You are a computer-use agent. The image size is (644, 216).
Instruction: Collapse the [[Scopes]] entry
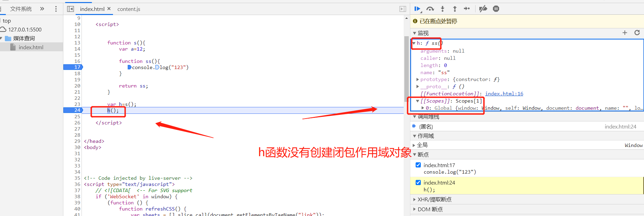(x=418, y=101)
